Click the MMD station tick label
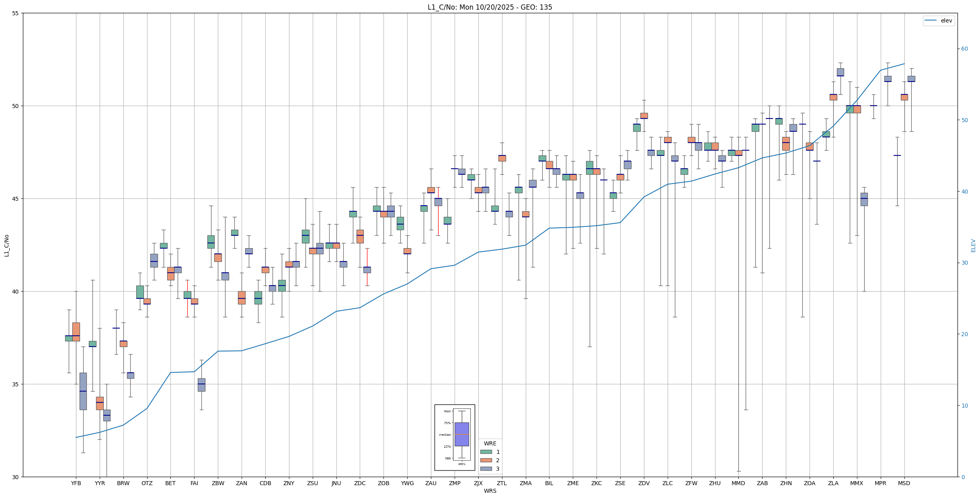Image resolution: width=980 pixels, height=498 pixels. point(738,483)
